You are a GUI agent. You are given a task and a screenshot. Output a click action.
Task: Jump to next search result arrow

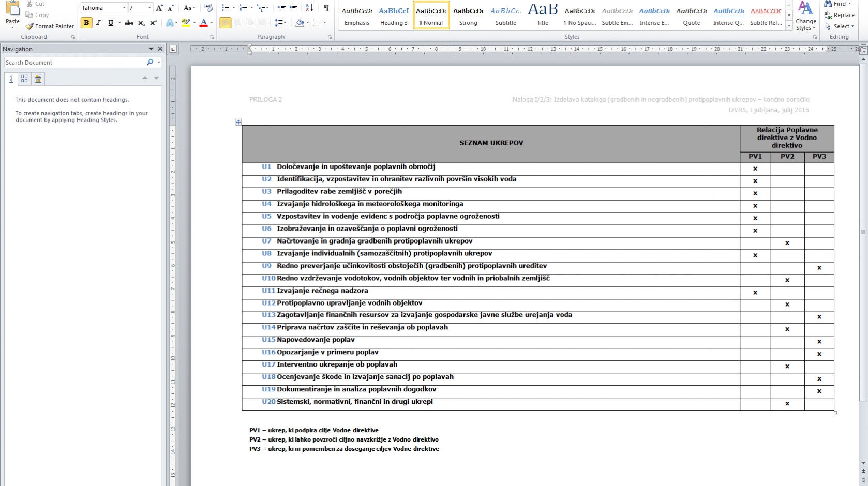[x=156, y=78]
